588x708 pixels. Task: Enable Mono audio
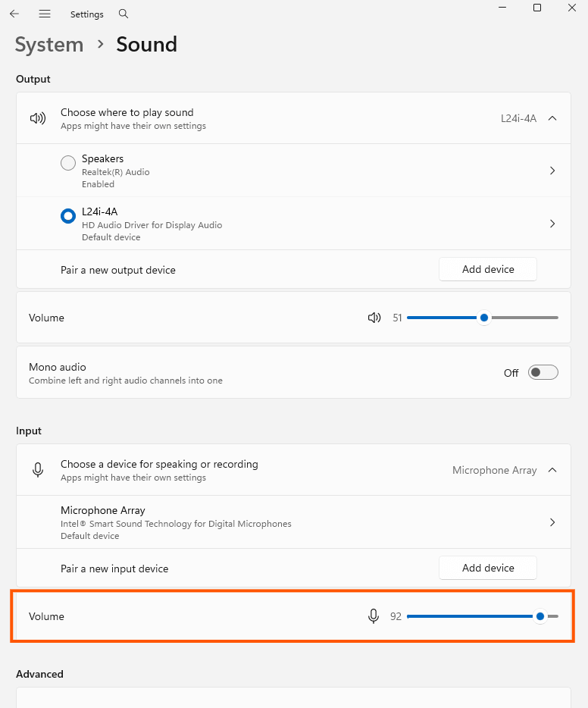click(543, 372)
